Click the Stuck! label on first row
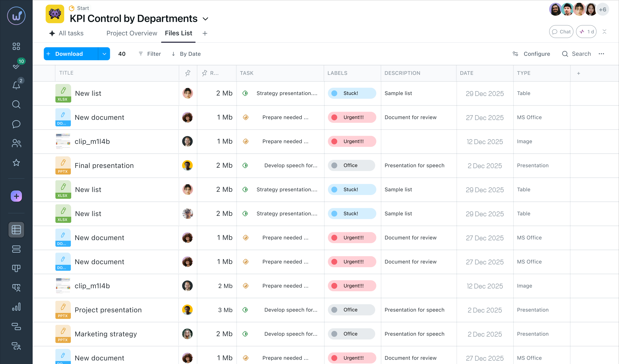Image resolution: width=619 pixels, height=364 pixels. tap(352, 93)
